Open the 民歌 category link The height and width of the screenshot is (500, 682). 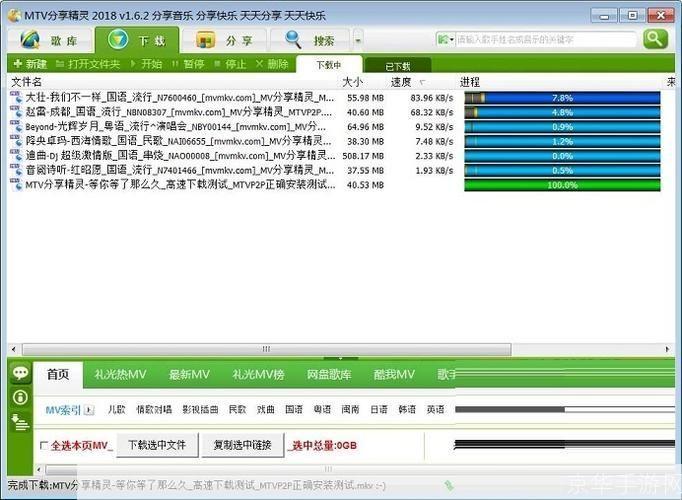click(237, 410)
